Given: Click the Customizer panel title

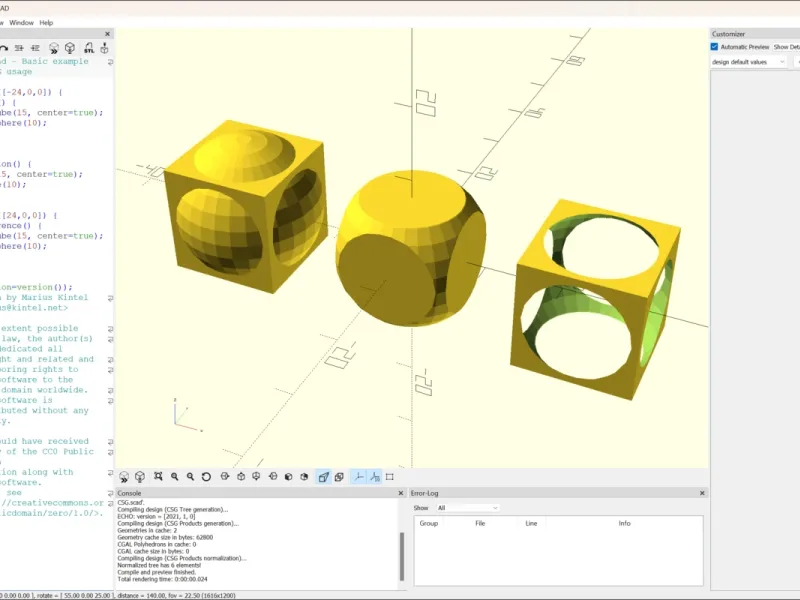Looking at the screenshot, I should pos(729,34).
